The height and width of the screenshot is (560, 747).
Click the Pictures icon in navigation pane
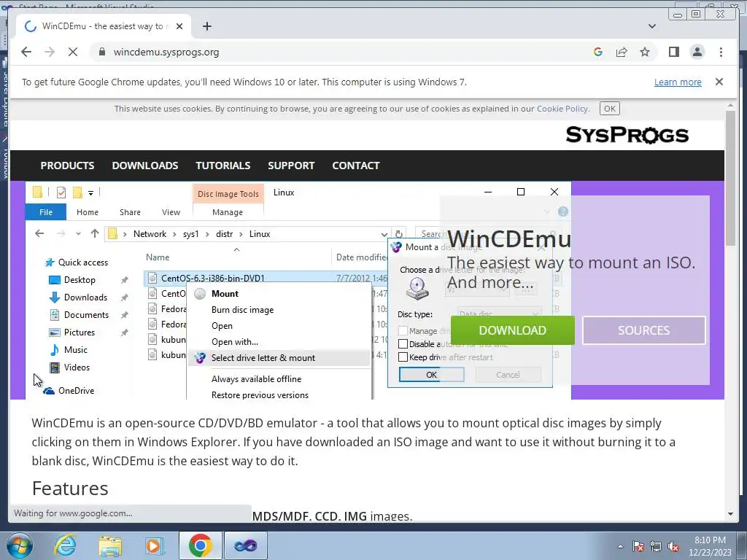[54, 332]
